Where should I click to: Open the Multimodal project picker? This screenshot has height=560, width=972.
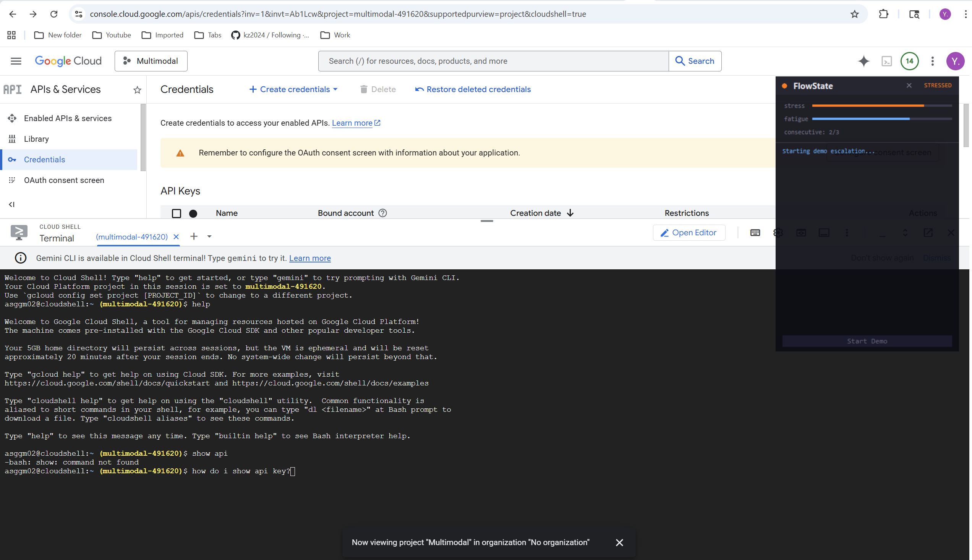click(151, 61)
